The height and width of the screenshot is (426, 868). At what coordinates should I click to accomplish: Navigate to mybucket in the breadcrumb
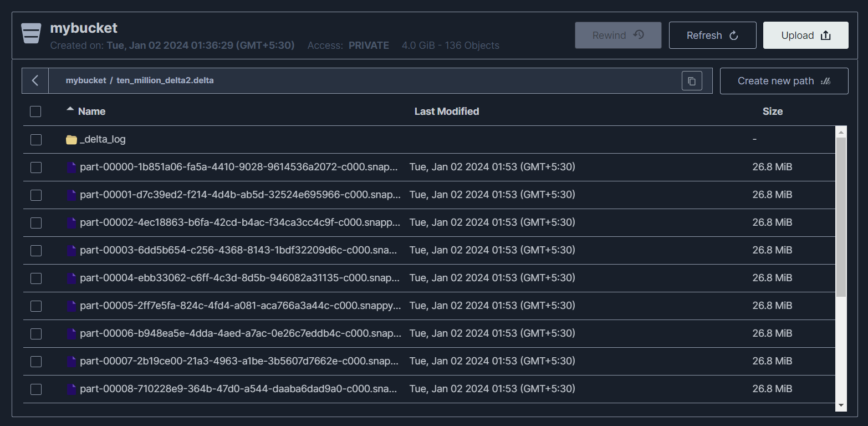86,80
